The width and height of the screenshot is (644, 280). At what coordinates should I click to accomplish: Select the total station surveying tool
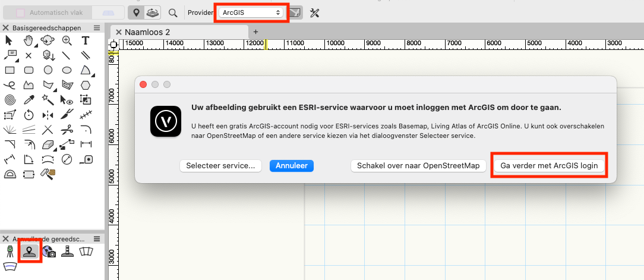tap(10, 251)
